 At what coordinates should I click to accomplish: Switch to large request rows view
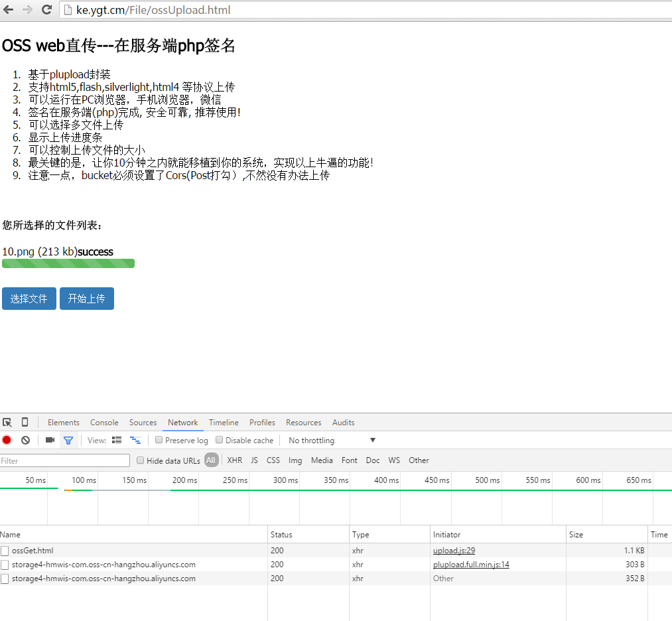(x=117, y=440)
